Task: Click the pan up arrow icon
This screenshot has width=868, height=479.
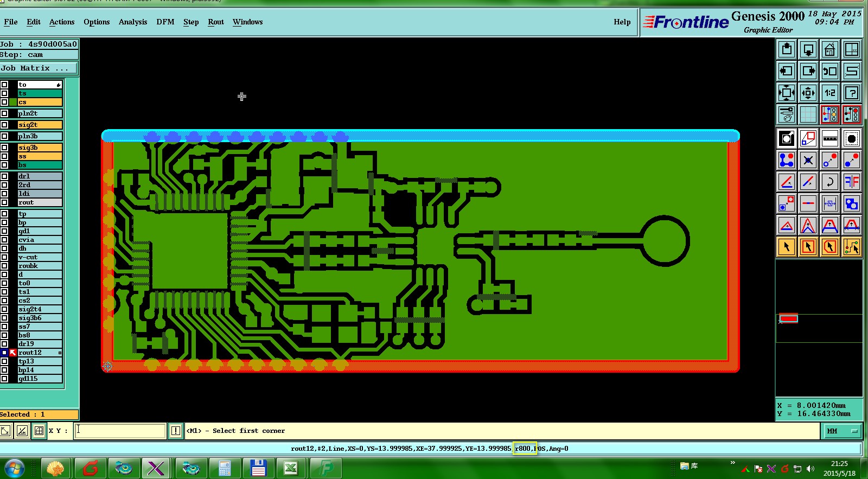Action: (787, 49)
